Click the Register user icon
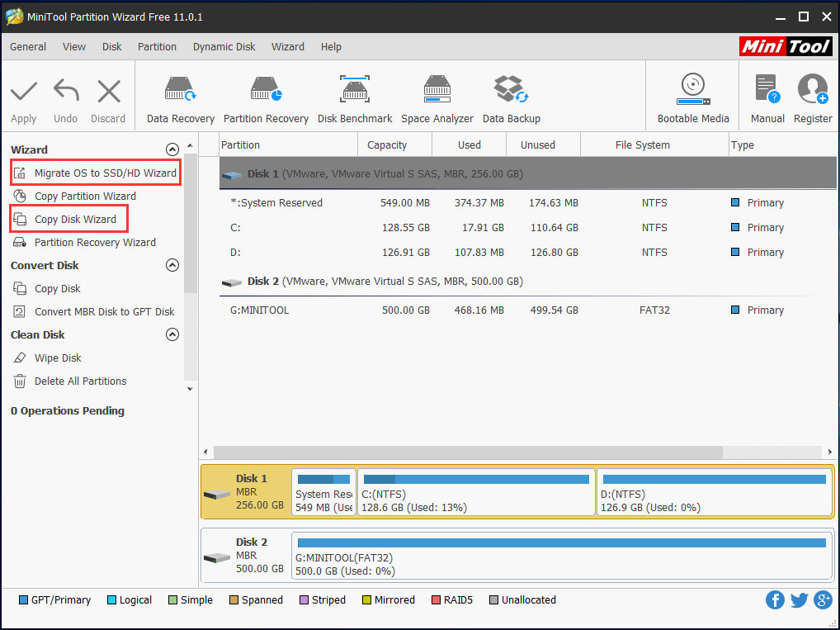 pyautogui.click(x=813, y=89)
